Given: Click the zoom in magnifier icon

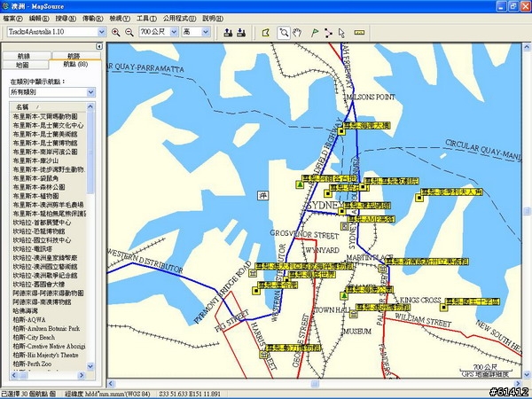Looking at the screenshot, I should pos(115,32).
